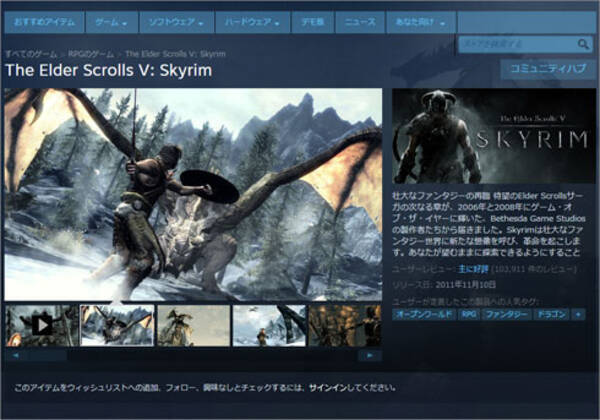Viewport: 600px width, 420px height.
Task: Click the store search magnifier icon
Action: [x=583, y=44]
